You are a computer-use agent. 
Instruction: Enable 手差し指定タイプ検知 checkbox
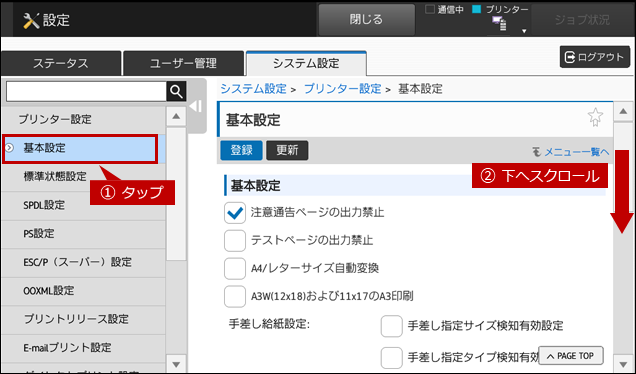click(391, 357)
